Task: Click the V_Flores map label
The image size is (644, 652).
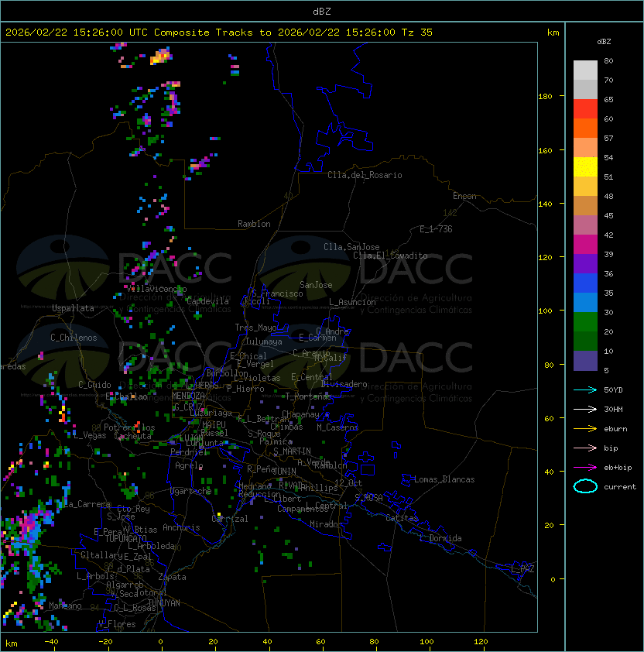Action: pos(117,624)
